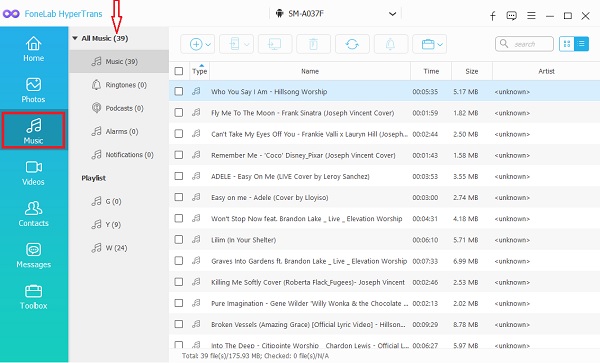This screenshot has width=600, height=363.
Task: Select Podcasts (0) category
Action: [x=119, y=108]
